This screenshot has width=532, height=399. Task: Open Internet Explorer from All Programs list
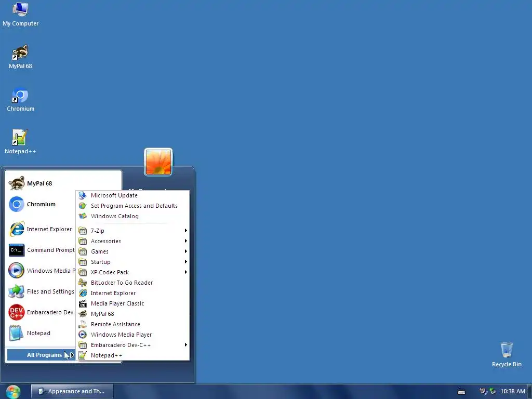[132, 293]
